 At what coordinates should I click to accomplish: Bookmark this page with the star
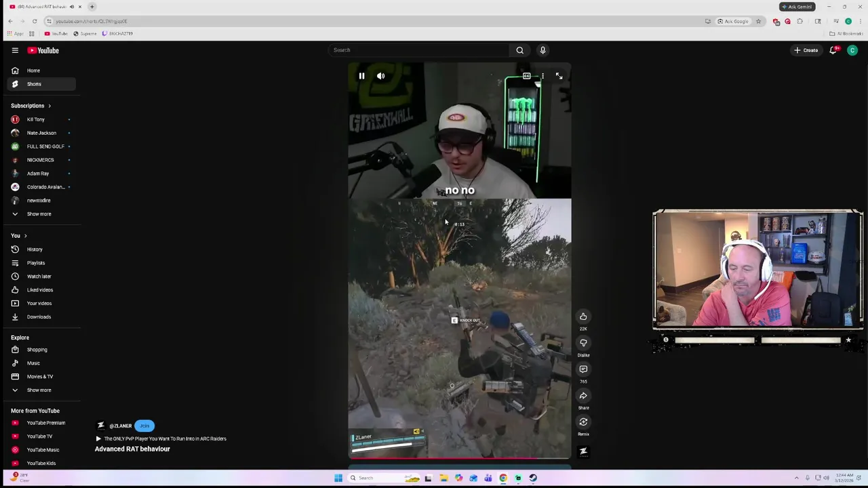[x=758, y=21]
